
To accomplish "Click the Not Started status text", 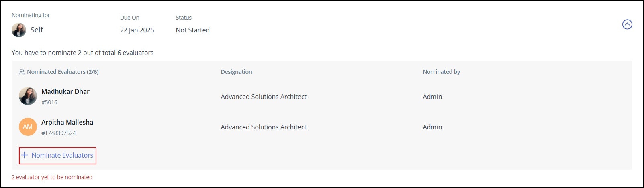I will pos(192,30).
